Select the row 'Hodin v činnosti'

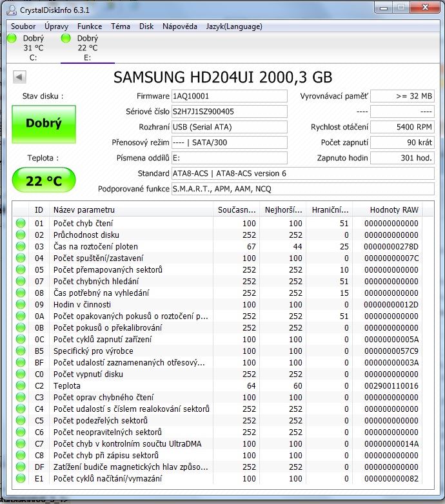218,304
